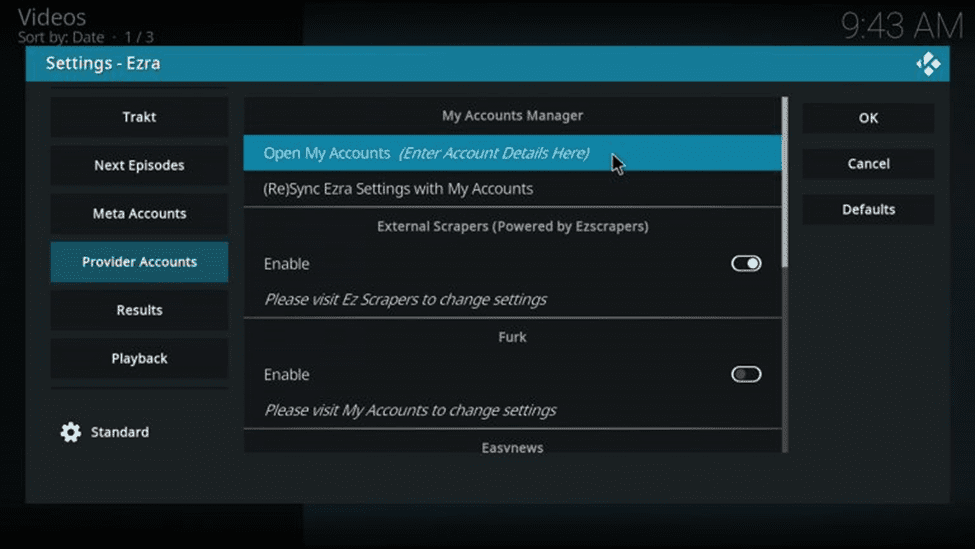Toggle Enable switch under External Scrapers
The height and width of the screenshot is (549, 975).
[x=746, y=264]
